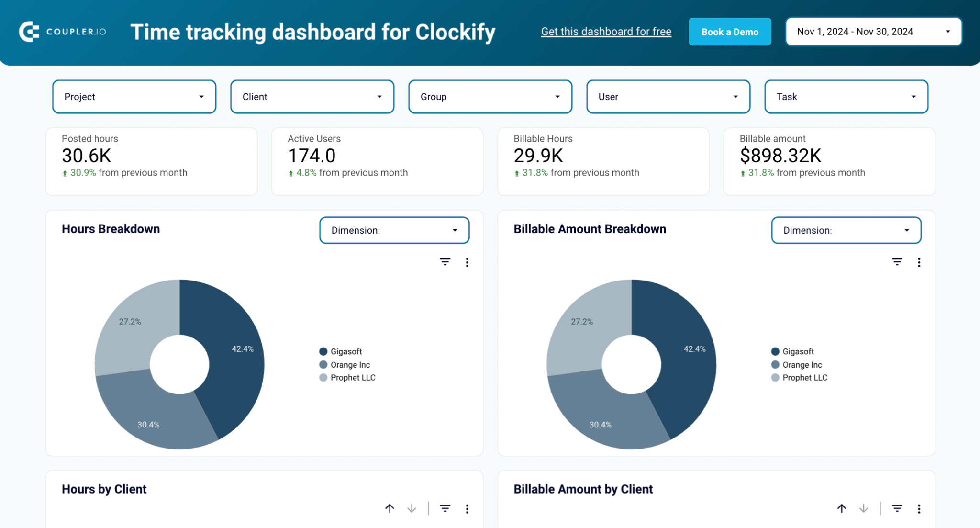
Task: Click the descending sort arrow on Billable Amount by Client
Action: (863, 508)
